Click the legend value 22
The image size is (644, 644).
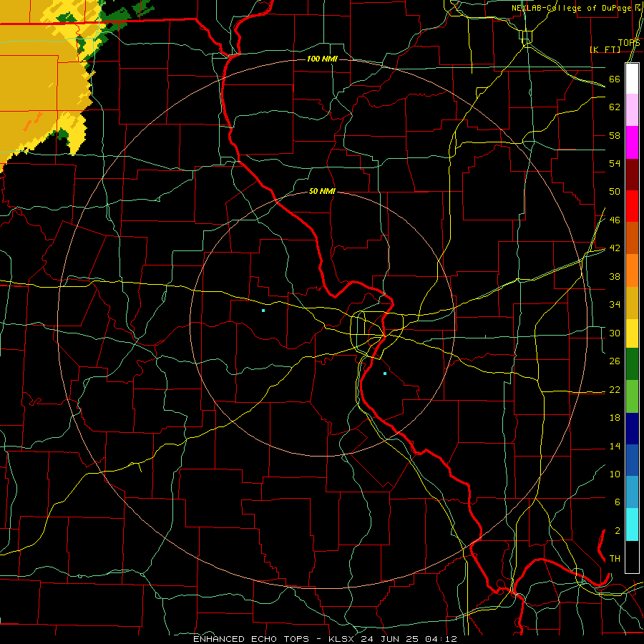615,389
